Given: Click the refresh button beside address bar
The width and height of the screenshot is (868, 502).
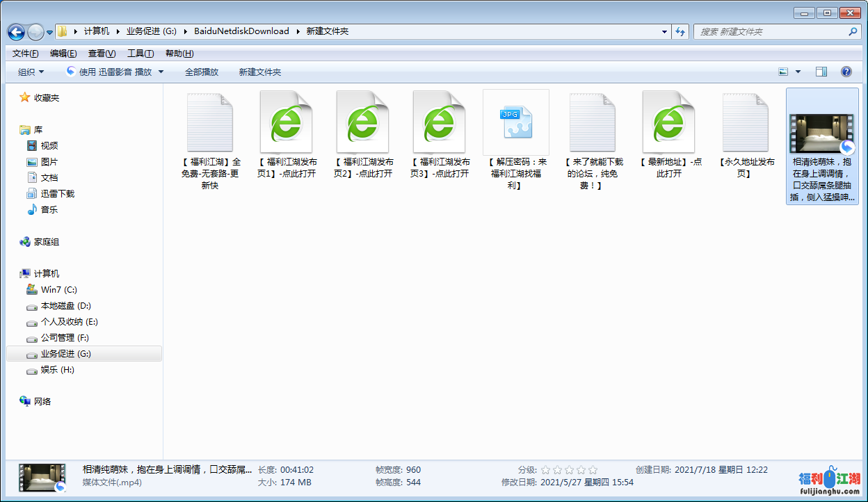Looking at the screenshot, I should [x=680, y=32].
